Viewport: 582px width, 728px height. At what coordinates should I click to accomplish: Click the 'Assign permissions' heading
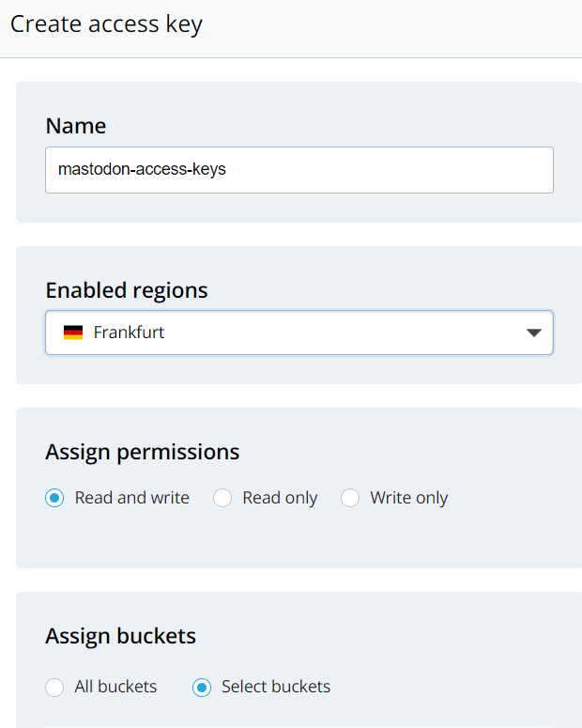click(143, 452)
